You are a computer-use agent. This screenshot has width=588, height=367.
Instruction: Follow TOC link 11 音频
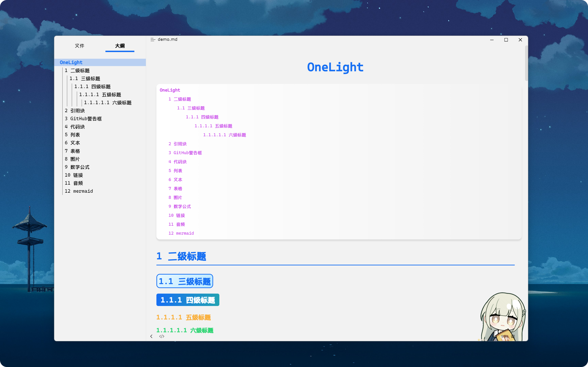(x=177, y=224)
